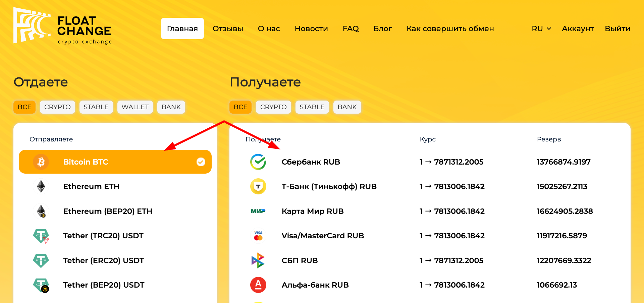The image size is (644, 303).
Task: Click the Bitcoin BTC coin icon
Action: click(x=41, y=162)
